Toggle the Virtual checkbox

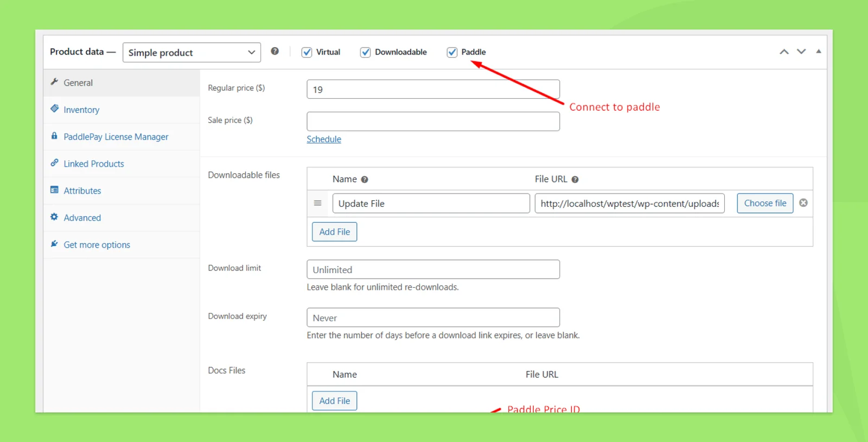click(x=307, y=52)
